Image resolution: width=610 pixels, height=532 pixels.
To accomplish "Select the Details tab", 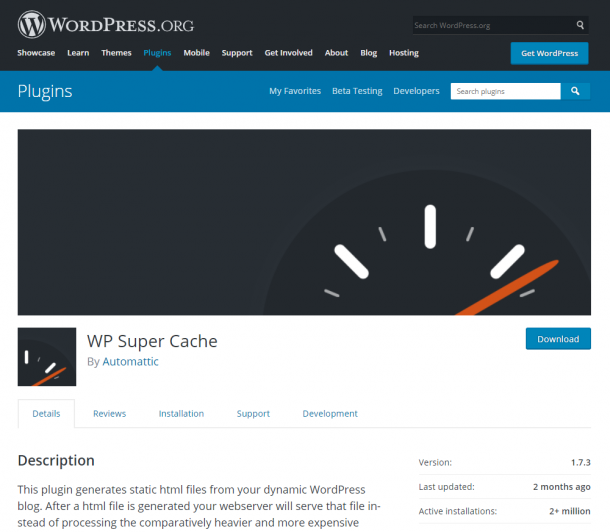I will 46,413.
